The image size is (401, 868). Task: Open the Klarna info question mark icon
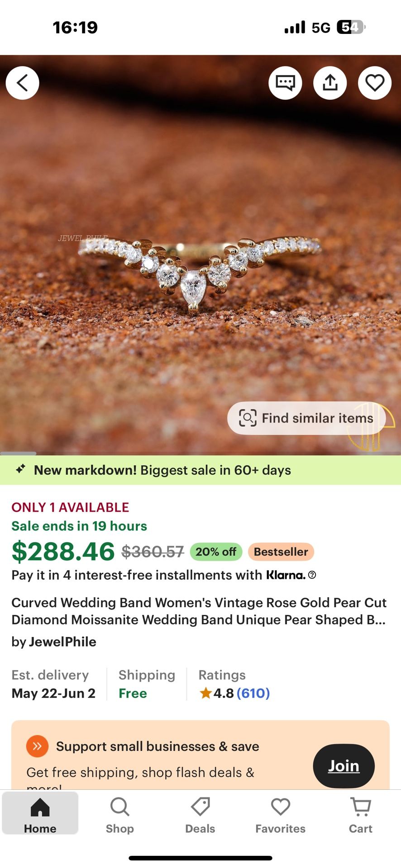pos(312,575)
